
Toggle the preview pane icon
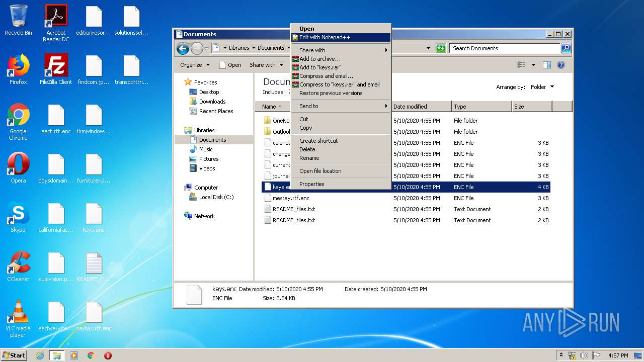pyautogui.click(x=547, y=65)
